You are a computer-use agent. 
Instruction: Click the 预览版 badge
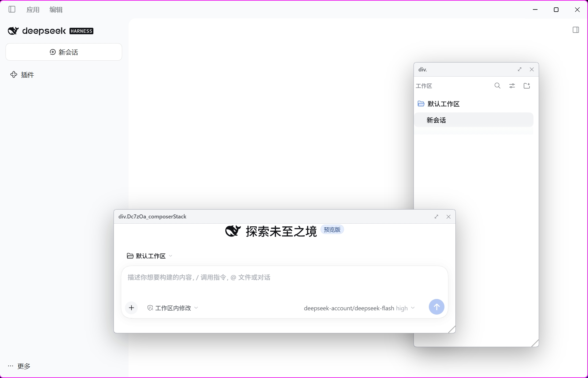click(x=332, y=229)
